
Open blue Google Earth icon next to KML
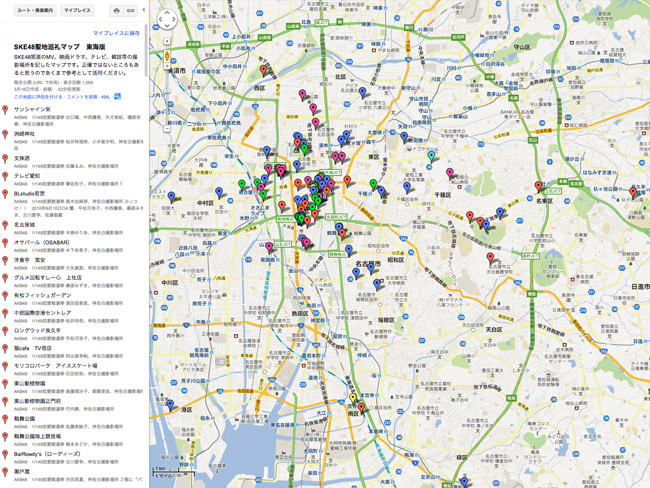117,96
